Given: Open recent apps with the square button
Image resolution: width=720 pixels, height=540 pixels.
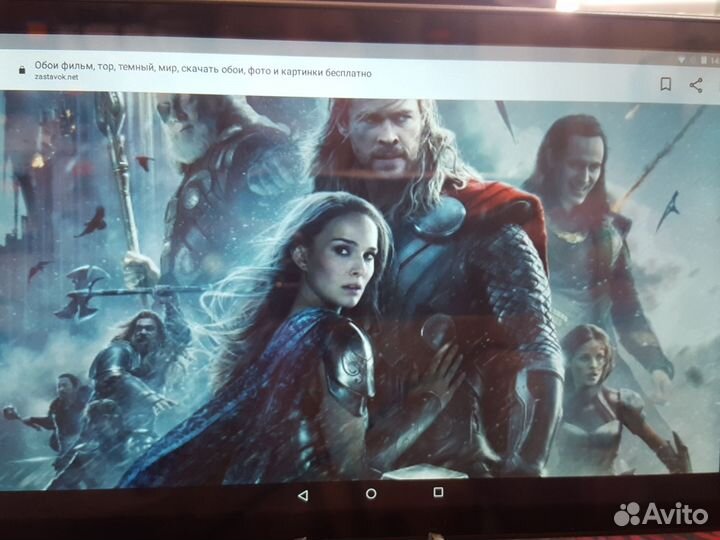Looking at the screenshot, I should [438, 492].
